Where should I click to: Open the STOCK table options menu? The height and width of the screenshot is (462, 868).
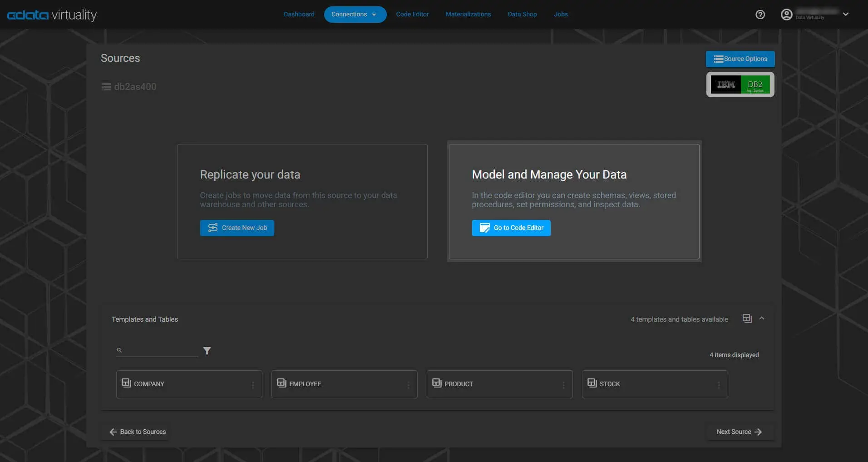719,385
